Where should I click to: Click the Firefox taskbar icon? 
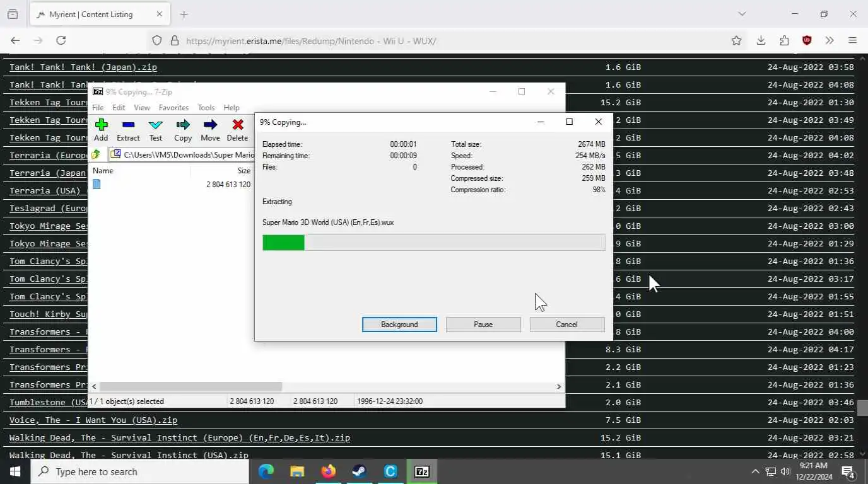pos(328,471)
